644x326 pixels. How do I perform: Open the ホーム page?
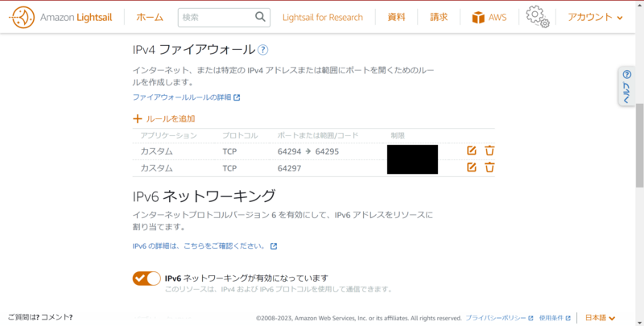tap(150, 17)
